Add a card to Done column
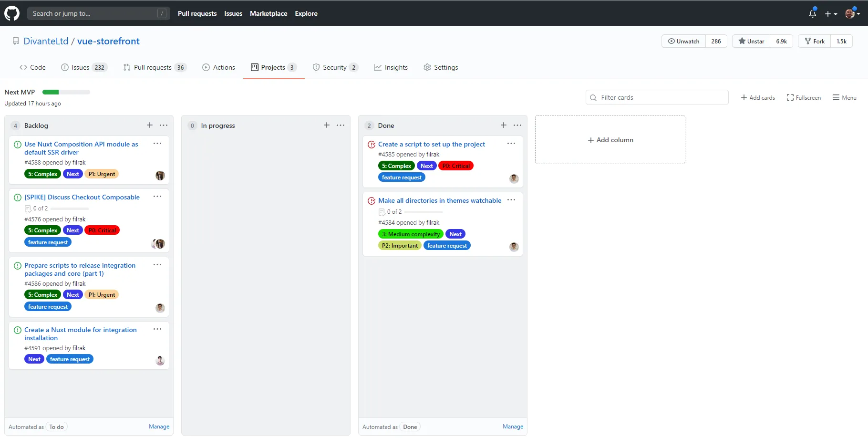This screenshot has width=868, height=438. pos(504,125)
